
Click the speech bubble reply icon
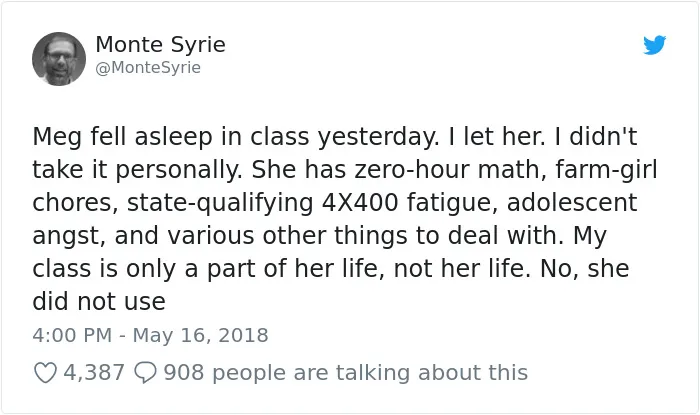(146, 373)
